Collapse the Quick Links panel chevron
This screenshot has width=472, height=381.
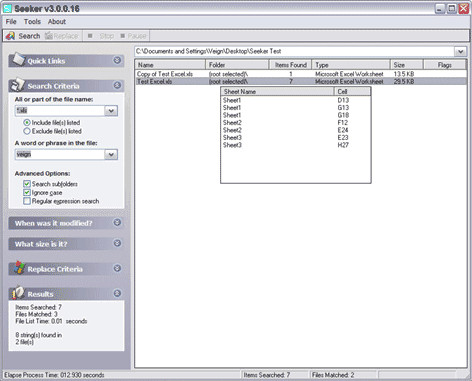[117, 60]
